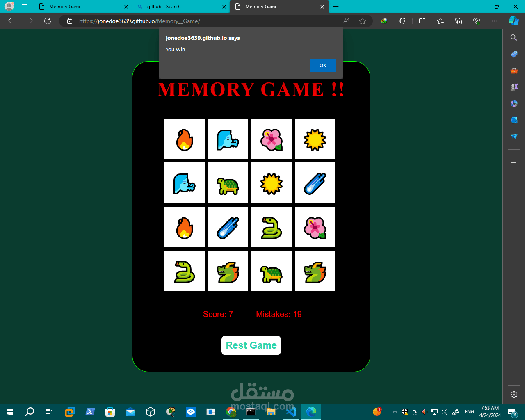Switch to the first Memory Game tab
This screenshot has height=420, width=525.
click(82, 7)
